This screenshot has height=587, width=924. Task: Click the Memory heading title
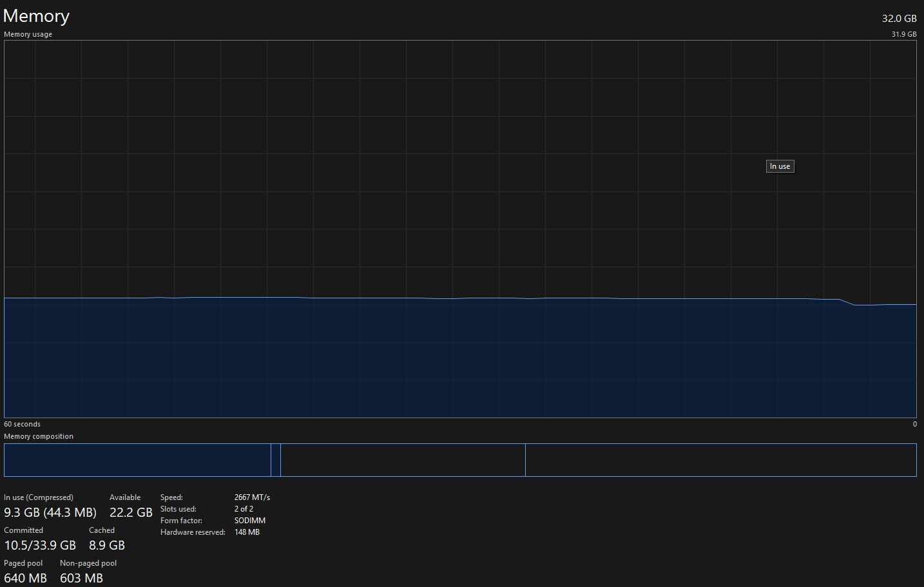point(36,16)
